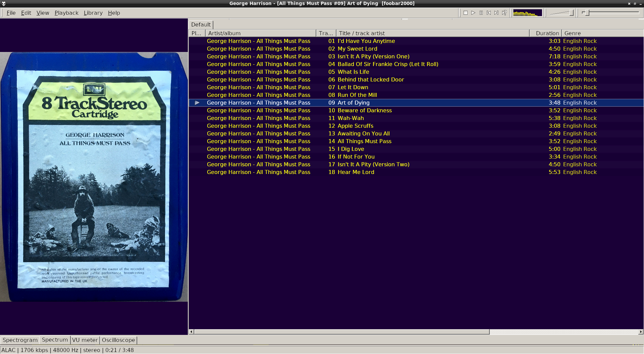Select track Awaiting On You All
Viewport: 644px width, 354px height.
(416, 133)
